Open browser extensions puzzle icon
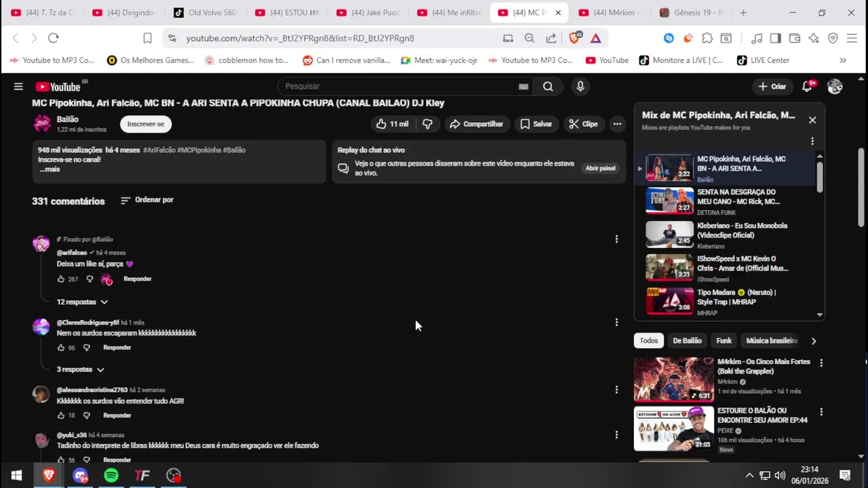This screenshot has width=868, height=488. click(x=707, y=39)
